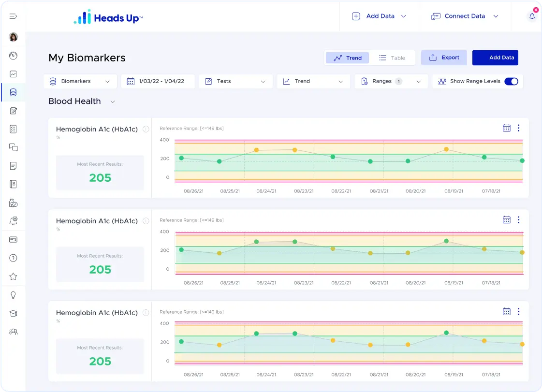This screenshot has height=392, width=542.
Task: Collapse the Blood Health section
Action: [x=113, y=102]
